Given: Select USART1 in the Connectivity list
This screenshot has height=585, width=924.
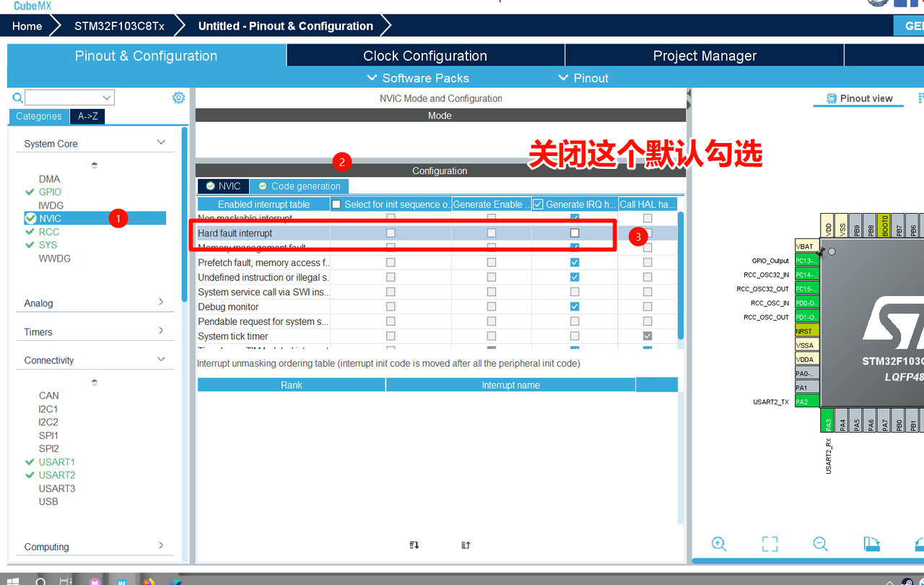Looking at the screenshot, I should point(57,462).
